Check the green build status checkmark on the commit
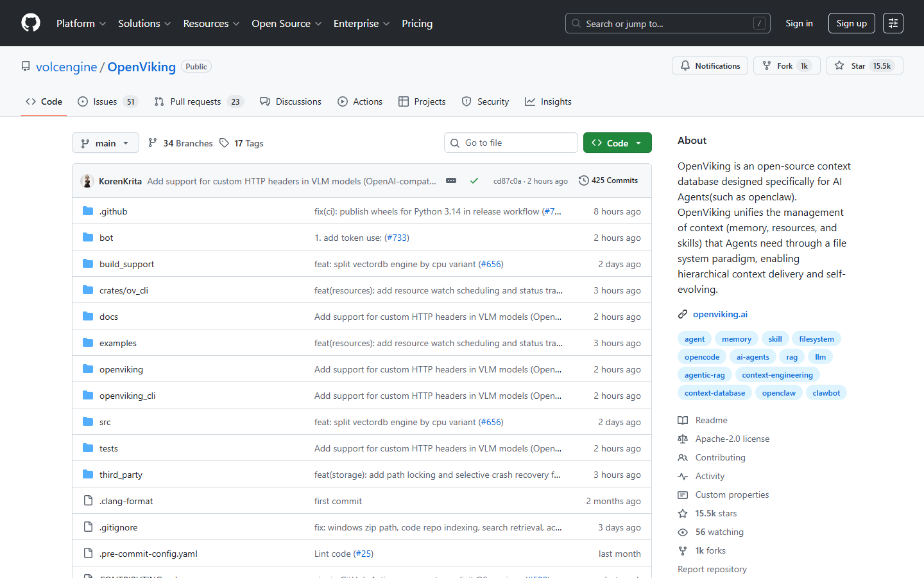This screenshot has height=578, width=924. [474, 180]
